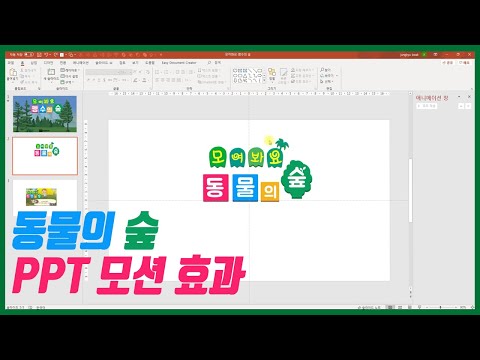This screenshot has width=480, height=360.
Task: Click the green tree-shaped 숲 logo on the slide
Action: (296, 179)
